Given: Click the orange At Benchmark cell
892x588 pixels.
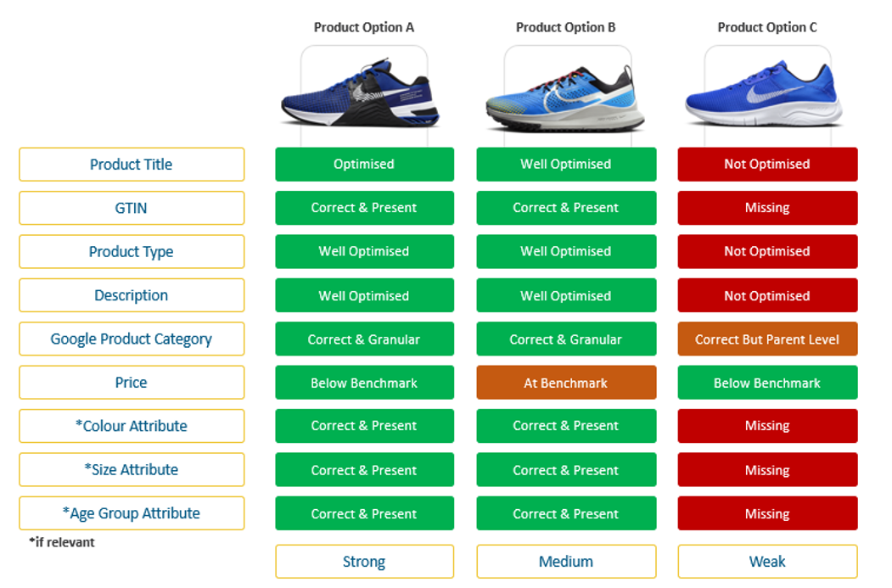Looking at the screenshot, I should pyautogui.click(x=566, y=383).
